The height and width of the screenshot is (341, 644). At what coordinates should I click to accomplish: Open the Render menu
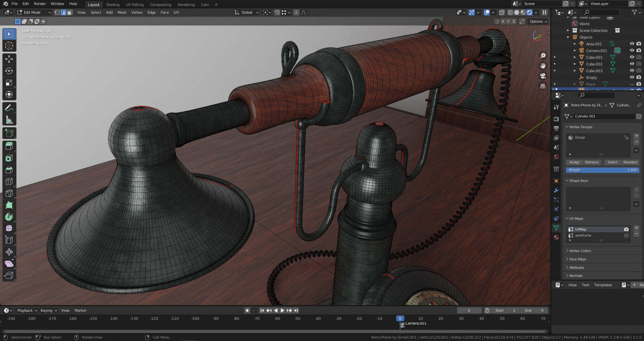40,4
